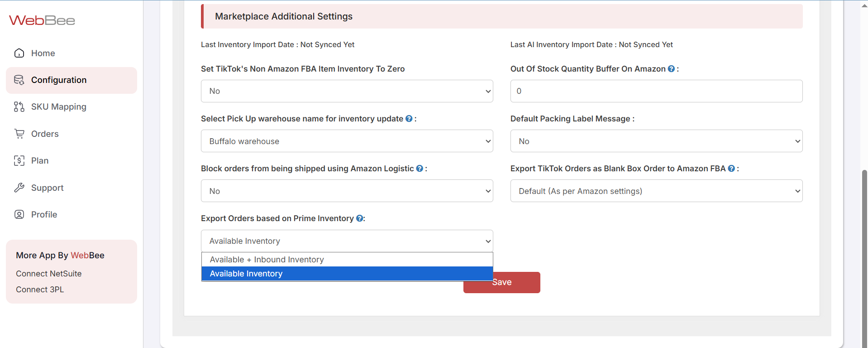868x348 pixels.
Task: Click the Support wrench icon
Action: [x=19, y=188]
